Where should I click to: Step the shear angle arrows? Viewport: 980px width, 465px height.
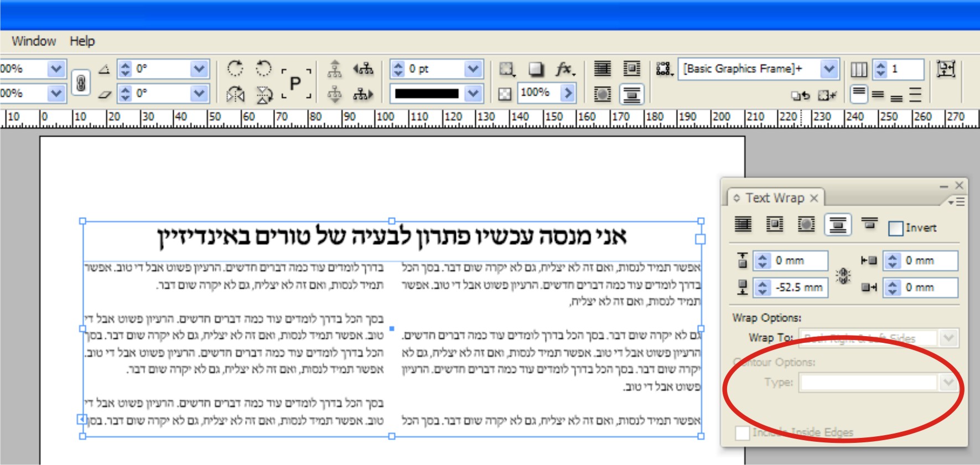click(x=126, y=93)
